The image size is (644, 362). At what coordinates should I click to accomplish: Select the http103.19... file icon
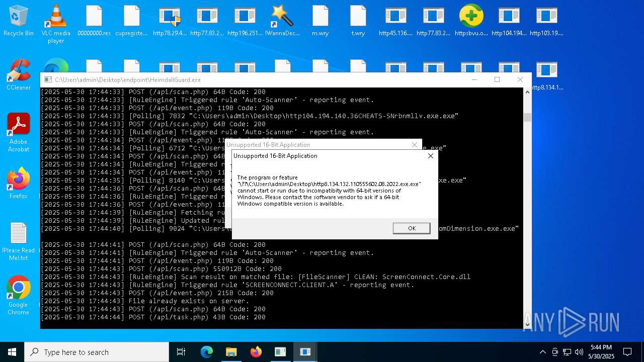click(x=546, y=21)
